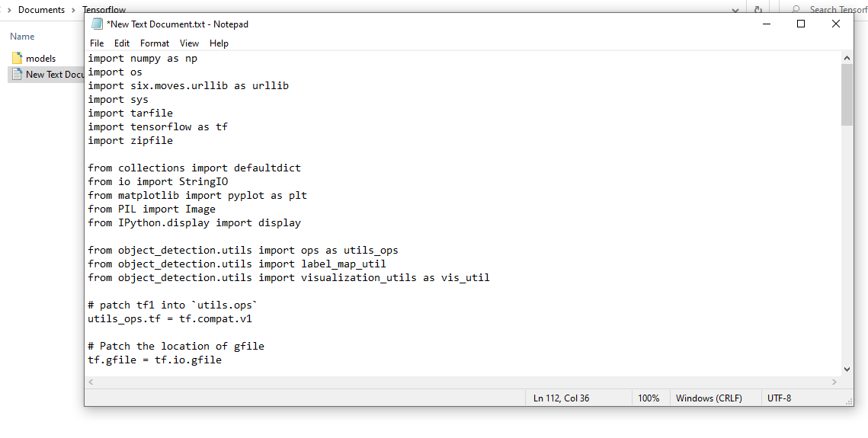Select the New Text Document file icon
This screenshot has width=868, height=438.
(x=18, y=74)
